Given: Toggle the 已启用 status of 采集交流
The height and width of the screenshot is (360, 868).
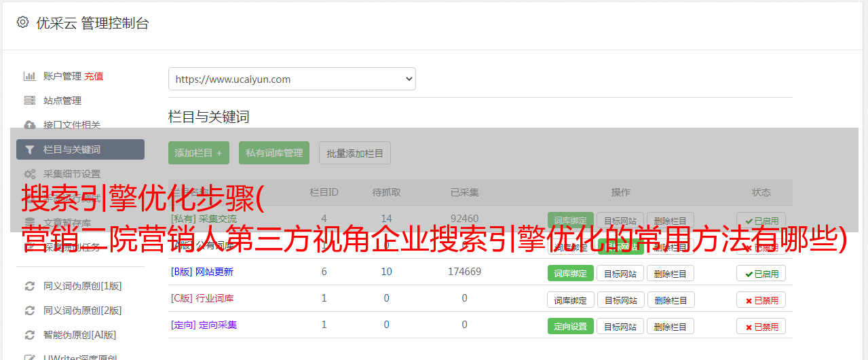Looking at the screenshot, I should click(761, 220).
